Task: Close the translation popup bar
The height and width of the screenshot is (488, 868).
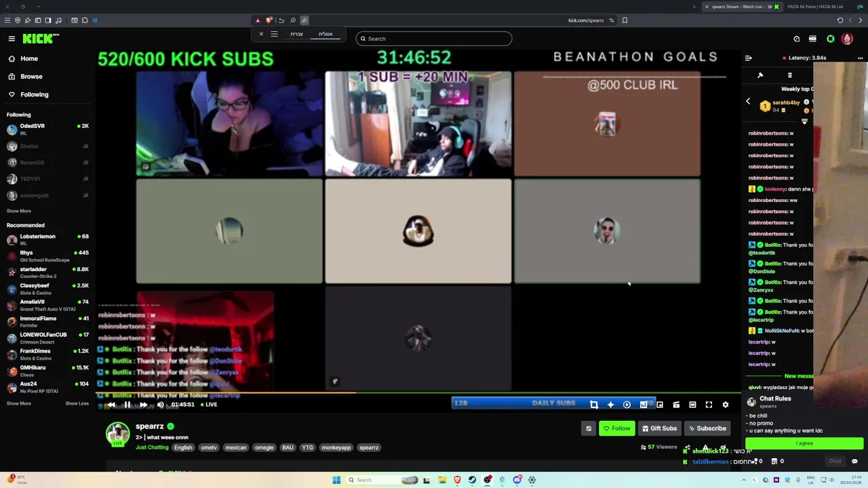Action: (261, 34)
